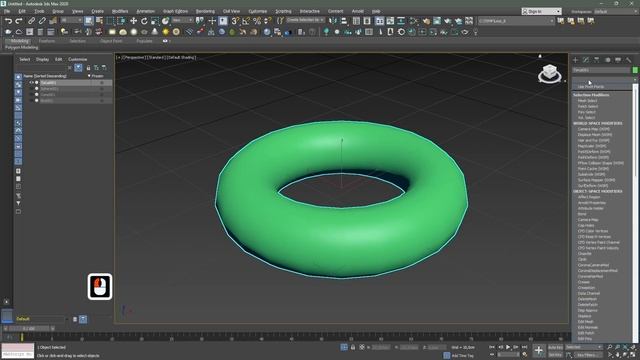The height and width of the screenshot is (360, 640).
Task: Activate the Select and Rotate tool
Action: coord(144,20)
